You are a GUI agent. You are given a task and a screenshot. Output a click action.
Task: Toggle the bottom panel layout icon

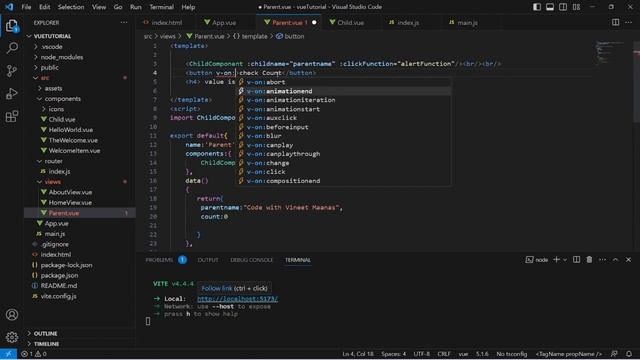550,7
